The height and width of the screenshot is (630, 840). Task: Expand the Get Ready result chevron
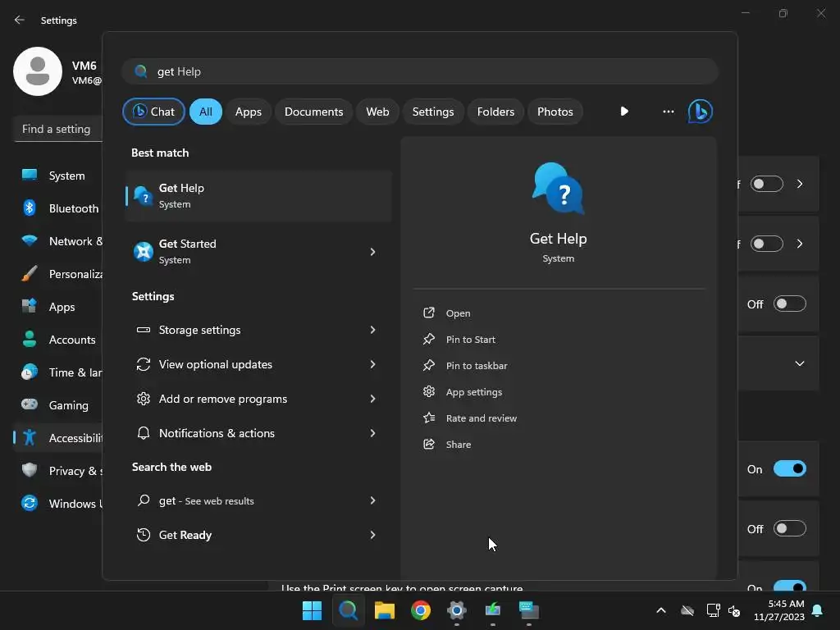[373, 535]
